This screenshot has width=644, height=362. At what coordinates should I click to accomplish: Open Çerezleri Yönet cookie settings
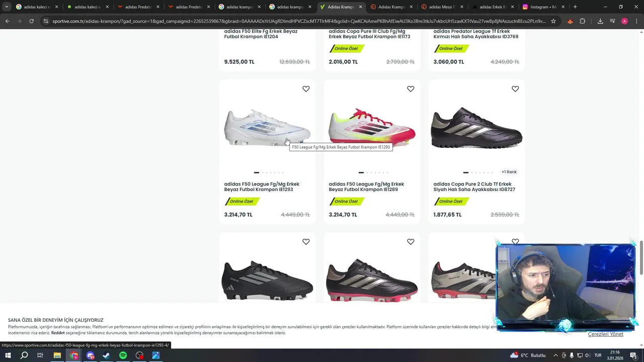pos(605,334)
